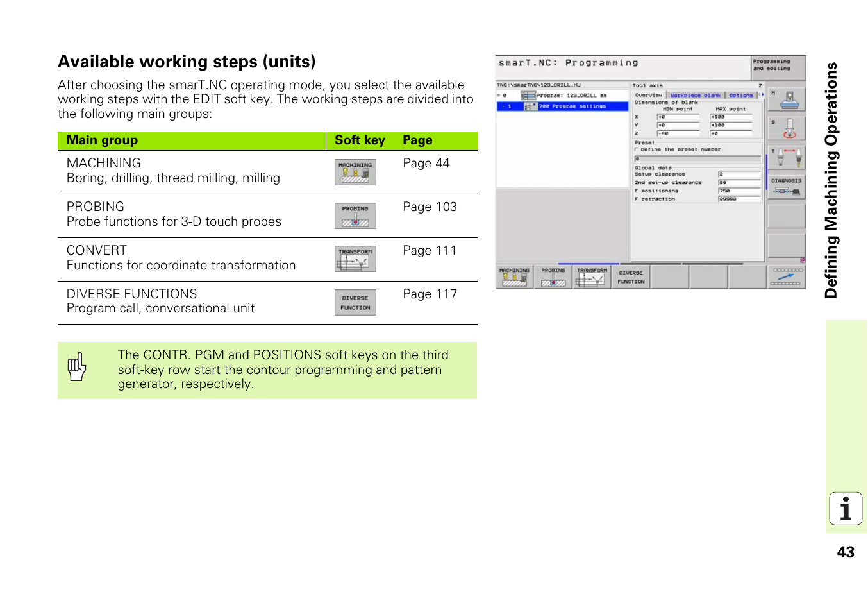Screen dimensions: 868x612
Task: Select the '700 Program settings' tree row
Action: point(562,106)
